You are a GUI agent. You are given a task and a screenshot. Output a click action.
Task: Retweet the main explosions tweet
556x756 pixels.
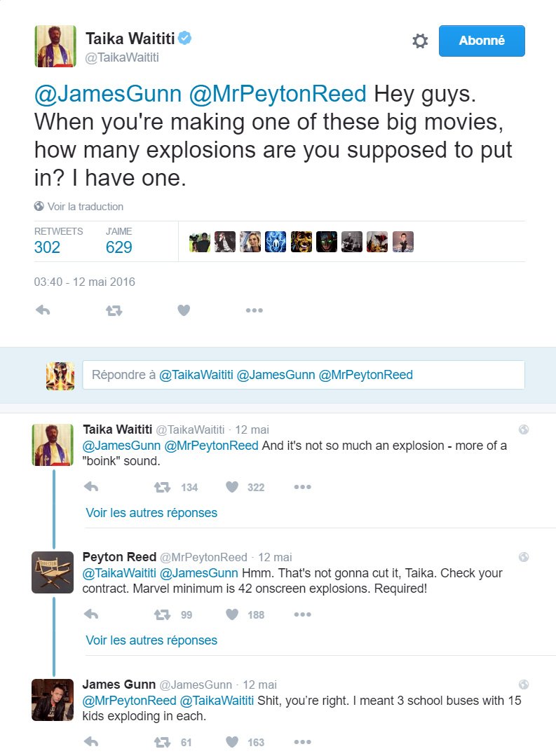(114, 310)
